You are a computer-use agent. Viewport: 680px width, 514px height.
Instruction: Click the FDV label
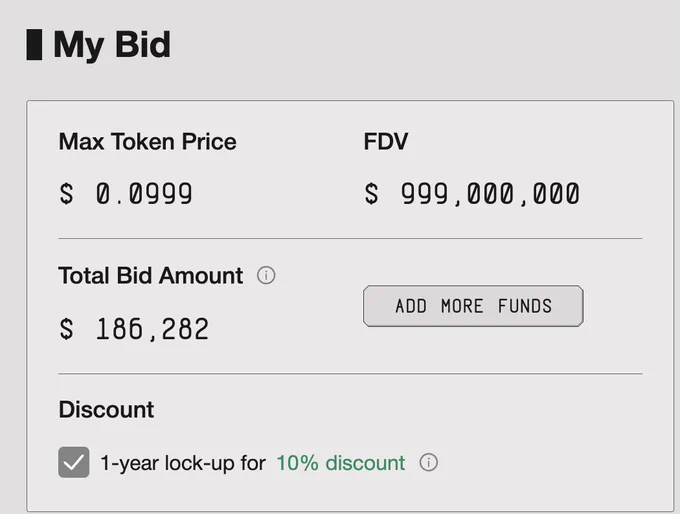(x=386, y=141)
